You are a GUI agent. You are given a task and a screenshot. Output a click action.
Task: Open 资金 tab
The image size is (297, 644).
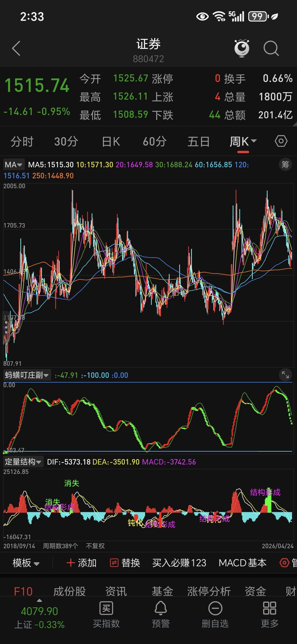[255, 591]
